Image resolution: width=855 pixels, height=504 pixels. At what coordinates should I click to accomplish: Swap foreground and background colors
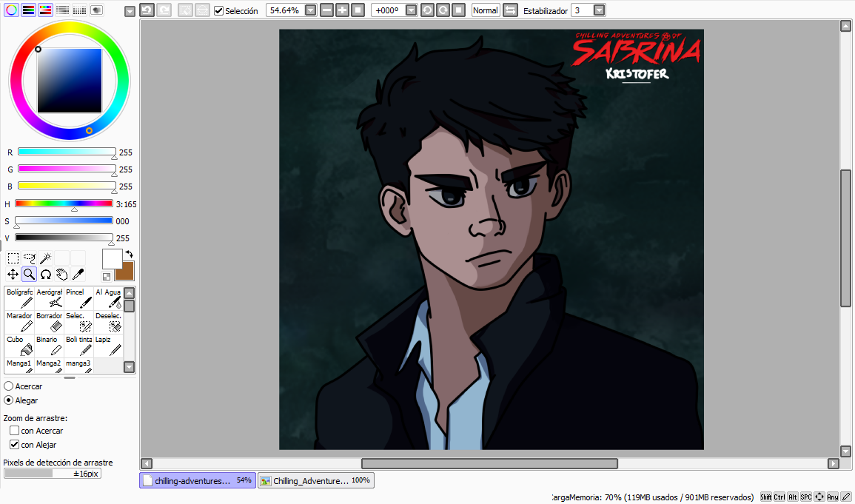click(x=130, y=254)
